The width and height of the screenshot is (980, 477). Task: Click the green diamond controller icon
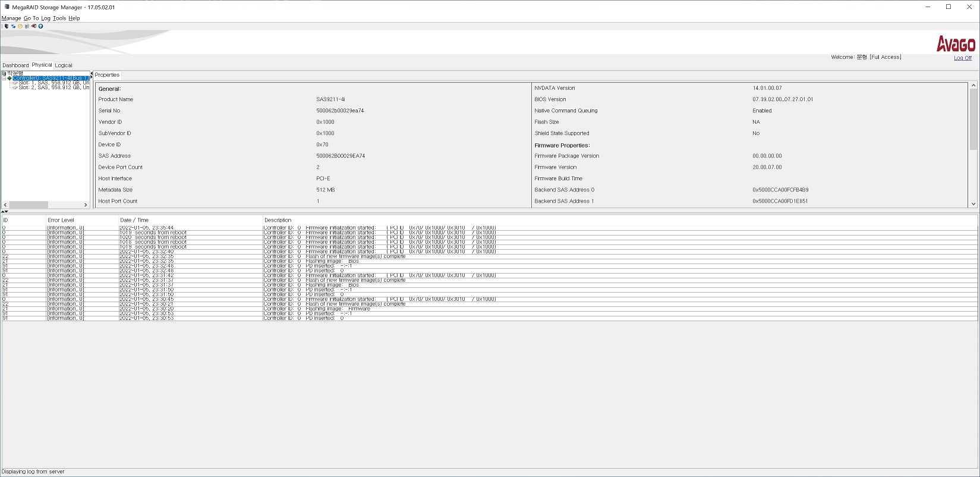pos(9,78)
